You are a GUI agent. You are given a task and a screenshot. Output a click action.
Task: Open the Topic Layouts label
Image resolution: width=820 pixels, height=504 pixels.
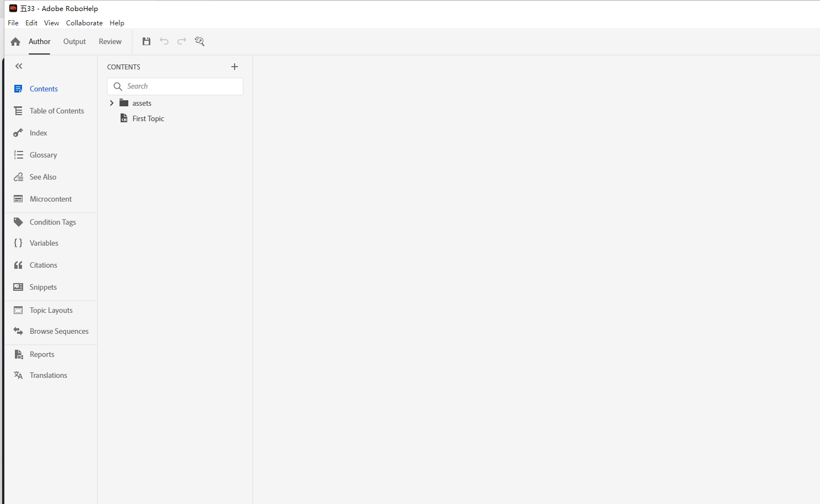(x=51, y=310)
